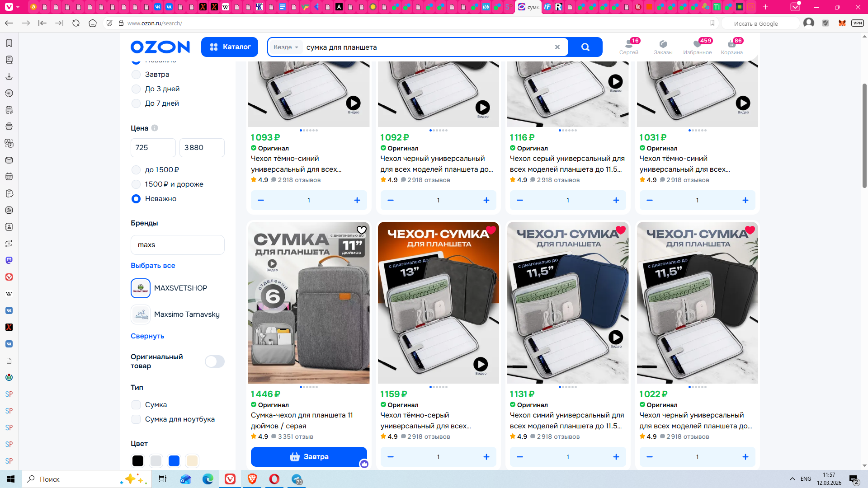The image size is (868, 488).
Task: Play video on the 1159₽ dark-gray case
Action: pos(481,364)
